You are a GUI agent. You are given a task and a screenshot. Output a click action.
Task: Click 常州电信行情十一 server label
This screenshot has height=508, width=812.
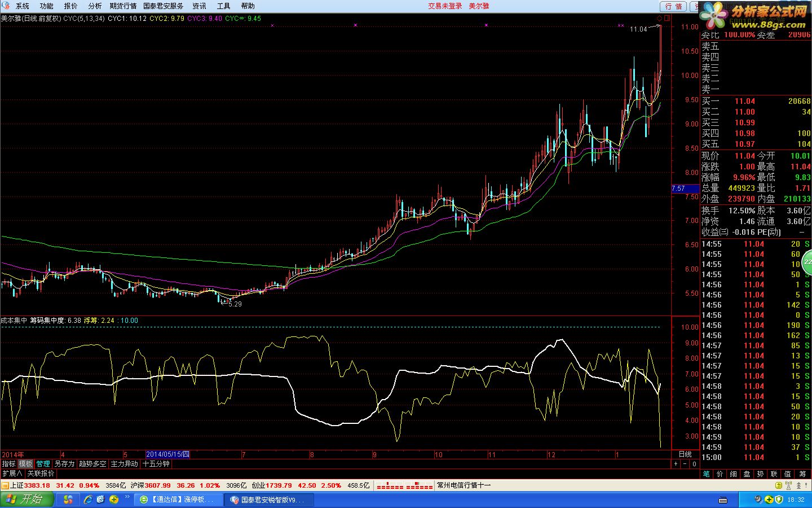click(464, 485)
